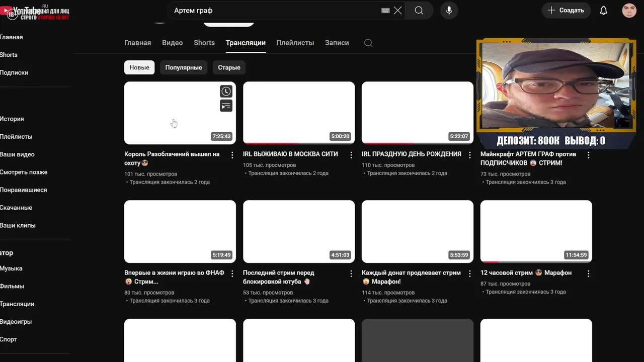Sort streams by Старые
The image size is (644, 362).
point(229,67)
